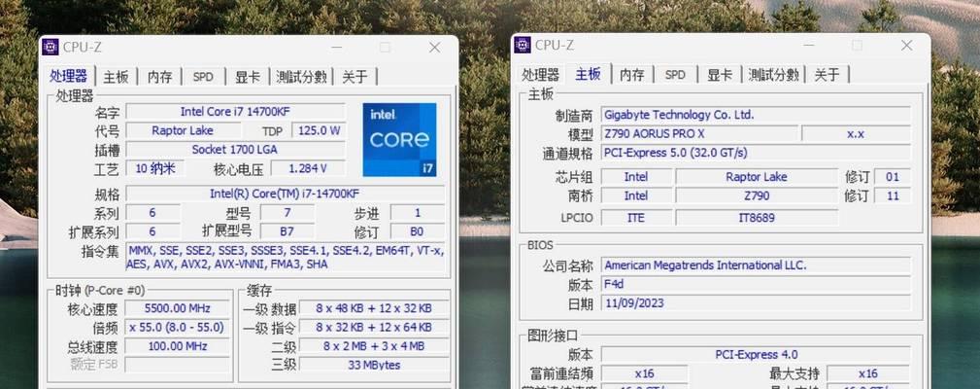Open the 关于 tab in the right CPU-Z window

[828, 75]
